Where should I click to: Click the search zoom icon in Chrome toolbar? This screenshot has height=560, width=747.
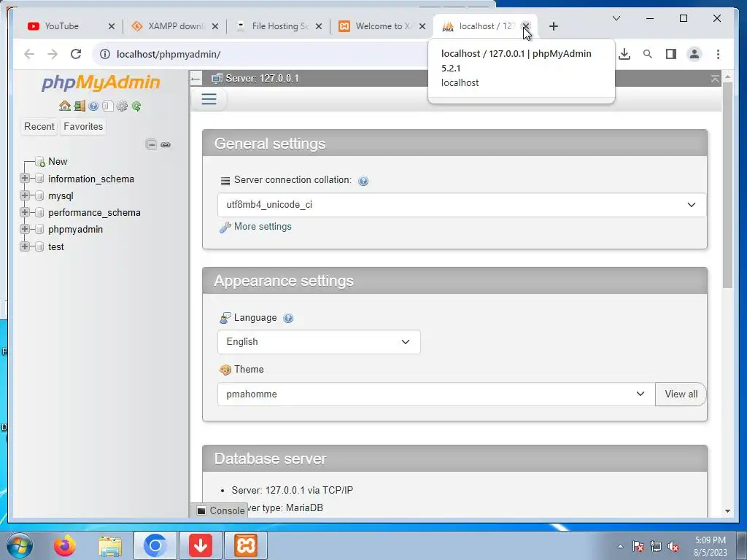(648, 54)
